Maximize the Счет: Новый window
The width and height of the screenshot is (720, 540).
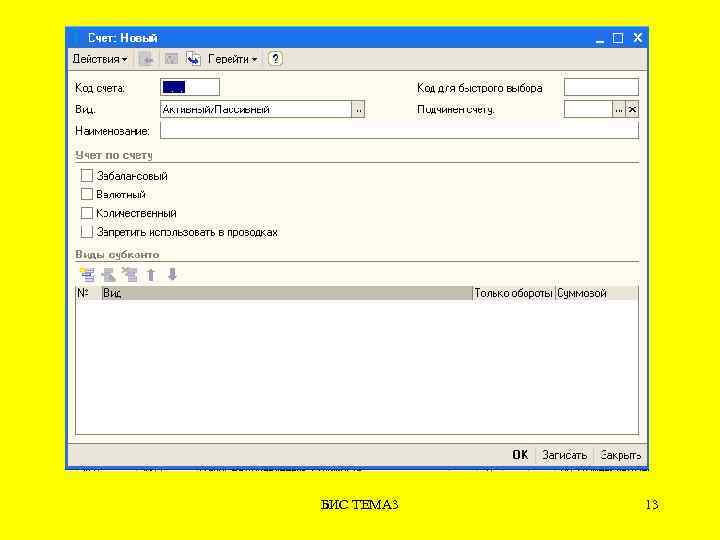(618, 38)
